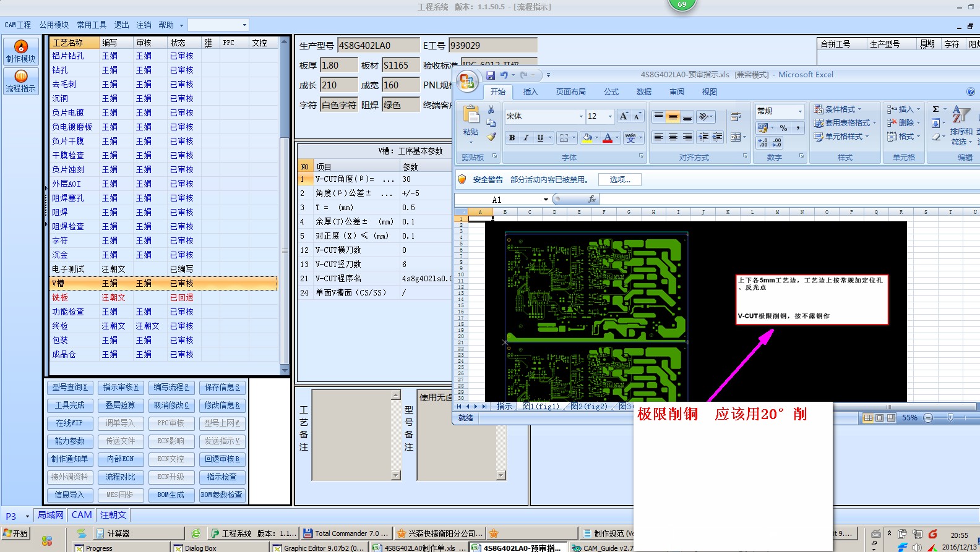The width and height of the screenshot is (980, 552).
Task: Toggle Underline formatting
Action: tap(540, 138)
